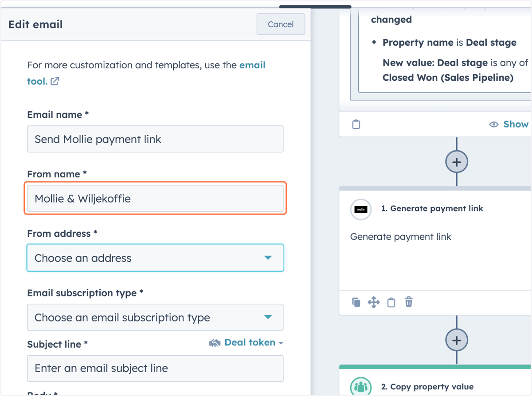Screen dimensions: 532x396
Task: Delete the Generate payment link action
Action: [x=409, y=302]
